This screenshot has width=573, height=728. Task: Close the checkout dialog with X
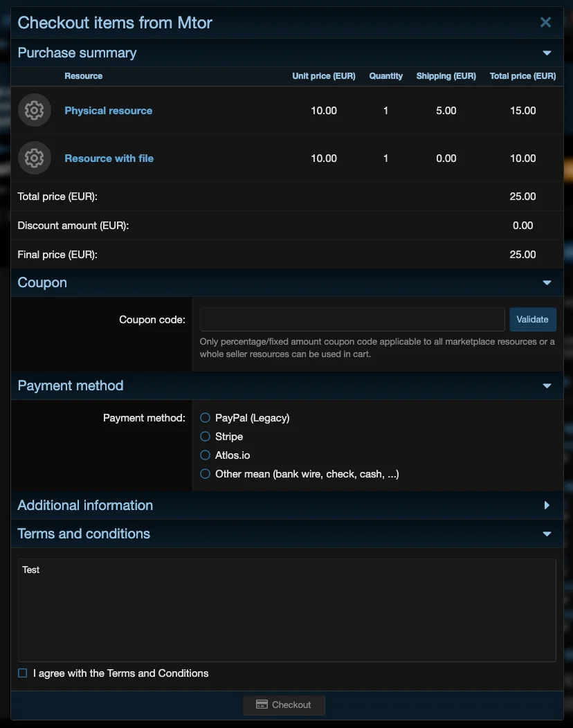545,22
